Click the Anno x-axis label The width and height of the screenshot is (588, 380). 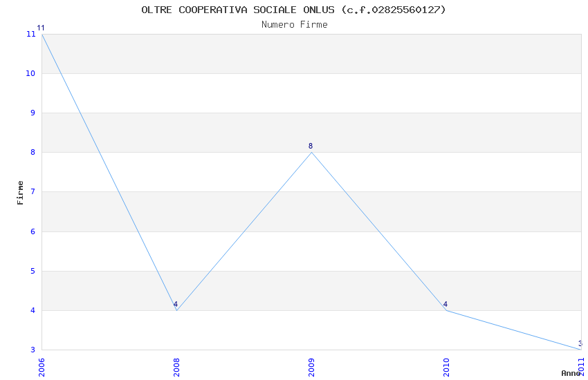(x=571, y=373)
